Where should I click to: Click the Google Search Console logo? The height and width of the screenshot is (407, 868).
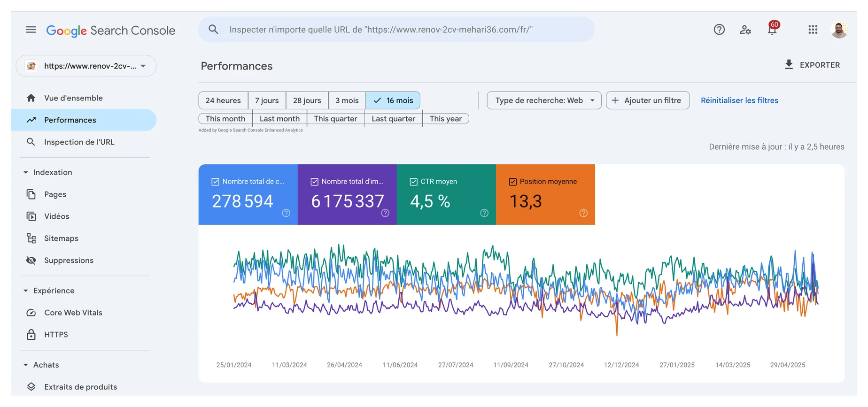[111, 31]
